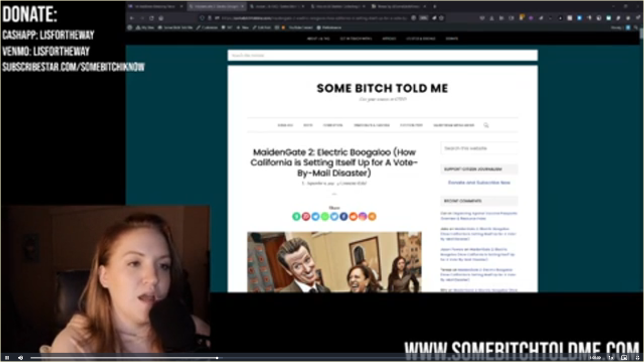This screenshot has width=644, height=362.
Task: Click the magnifier icon in site navigation
Action: click(486, 125)
